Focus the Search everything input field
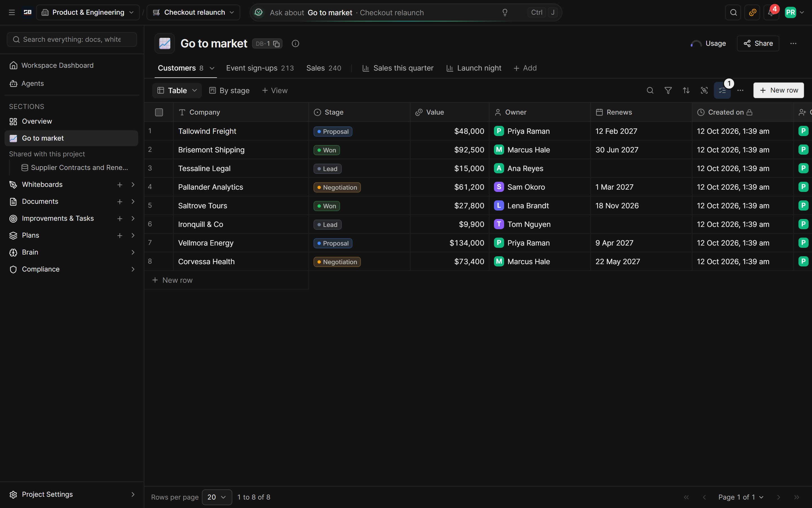 pyautogui.click(x=72, y=39)
